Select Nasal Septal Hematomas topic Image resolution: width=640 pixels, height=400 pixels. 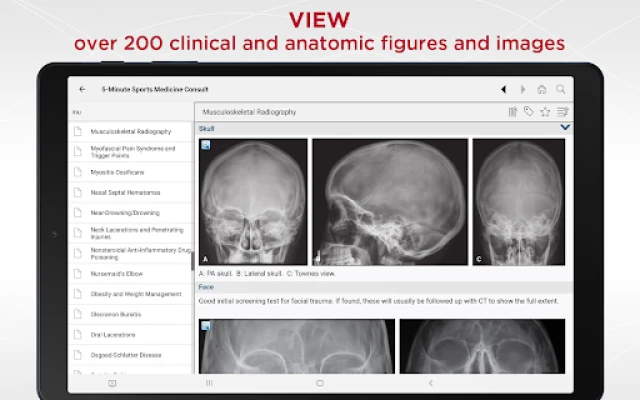pos(131,192)
